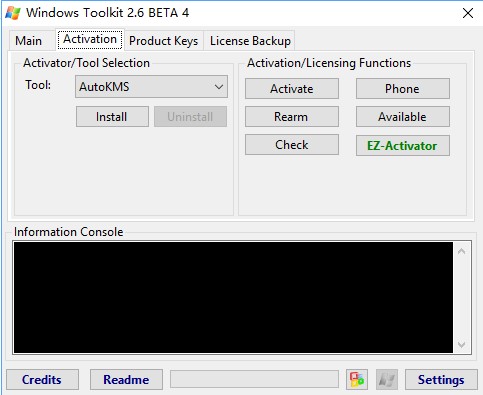Viewport: 483px width, 395px height.
Task: Close the Windows Toolkit window
Action: click(x=468, y=13)
